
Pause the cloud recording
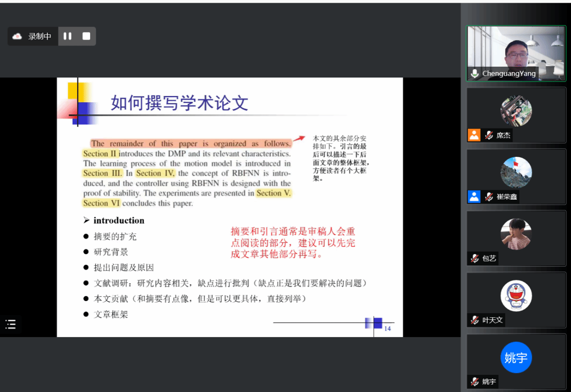pos(68,36)
